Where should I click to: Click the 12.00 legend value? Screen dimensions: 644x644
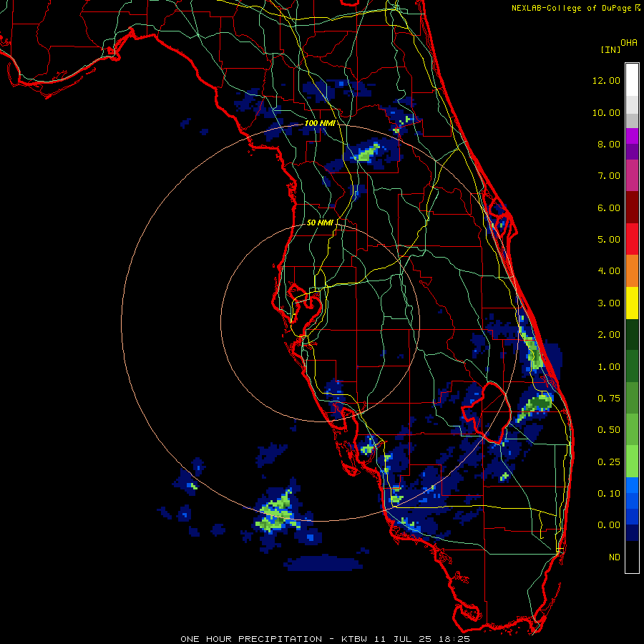606,80
